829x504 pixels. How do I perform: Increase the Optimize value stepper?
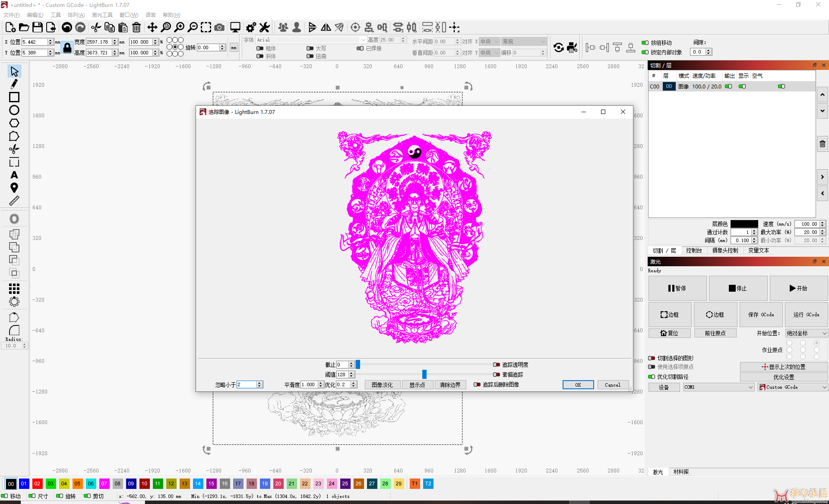(354, 383)
